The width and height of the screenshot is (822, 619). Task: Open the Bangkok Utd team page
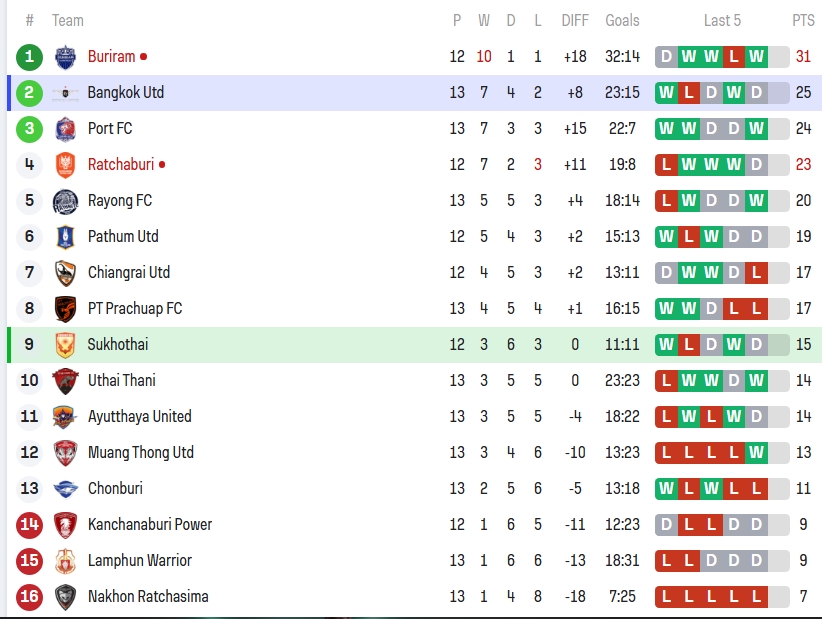tap(125, 93)
